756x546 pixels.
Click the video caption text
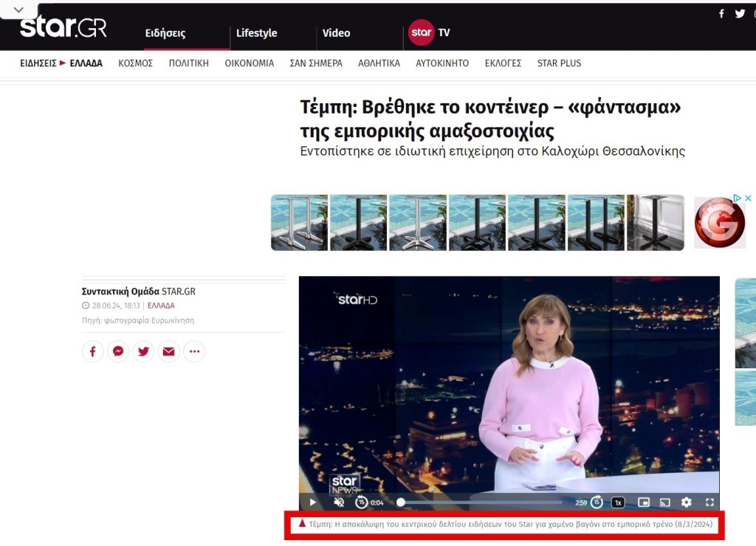[x=510, y=525]
